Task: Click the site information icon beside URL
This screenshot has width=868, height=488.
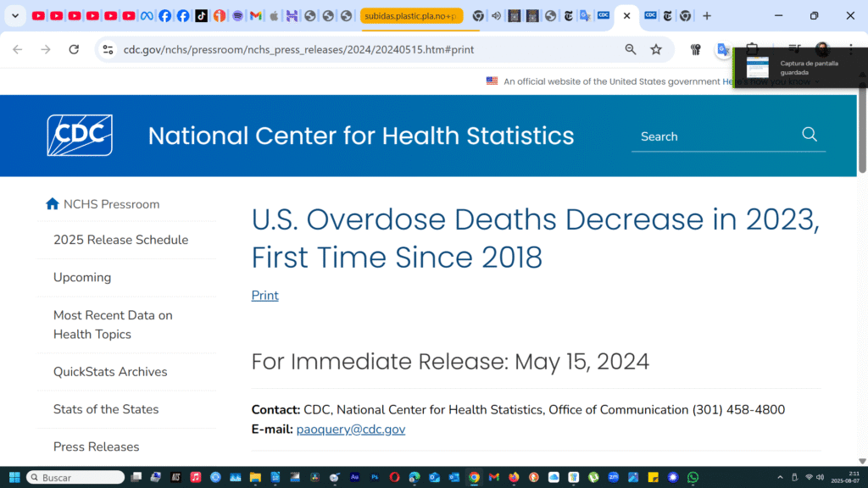Action: [x=108, y=50]
